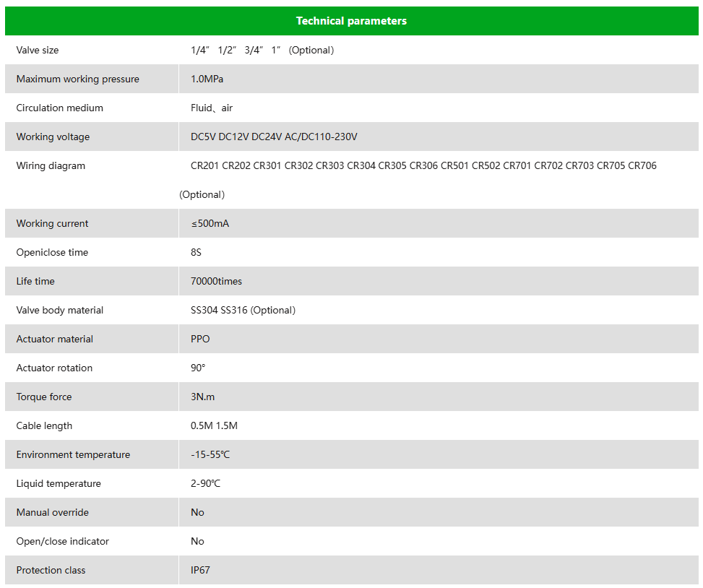Viewport: 703px width, 588px height.
Task: Click the CR201 wiring diagram code list
Action: (x=423, y=165)
